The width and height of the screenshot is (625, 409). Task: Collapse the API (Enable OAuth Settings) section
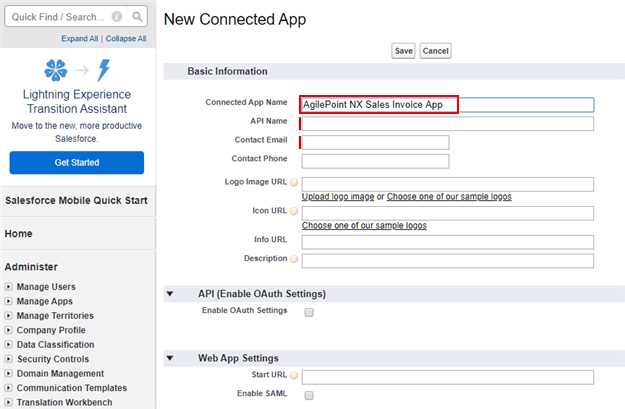pyautogui.click(x=170, y=294)
